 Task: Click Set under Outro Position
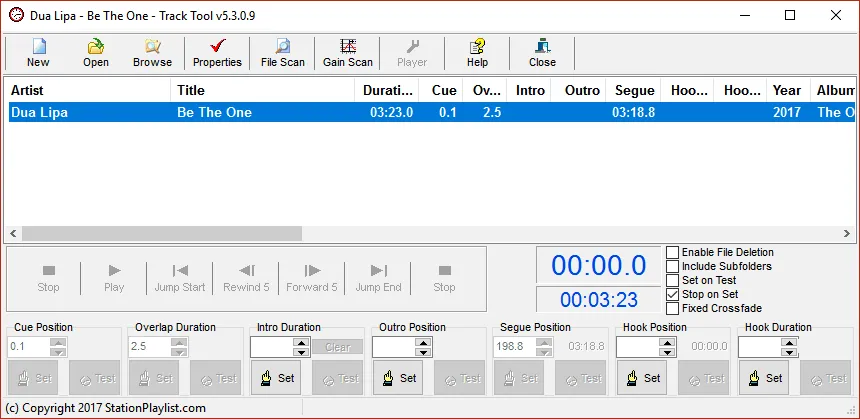pos(398,378)
